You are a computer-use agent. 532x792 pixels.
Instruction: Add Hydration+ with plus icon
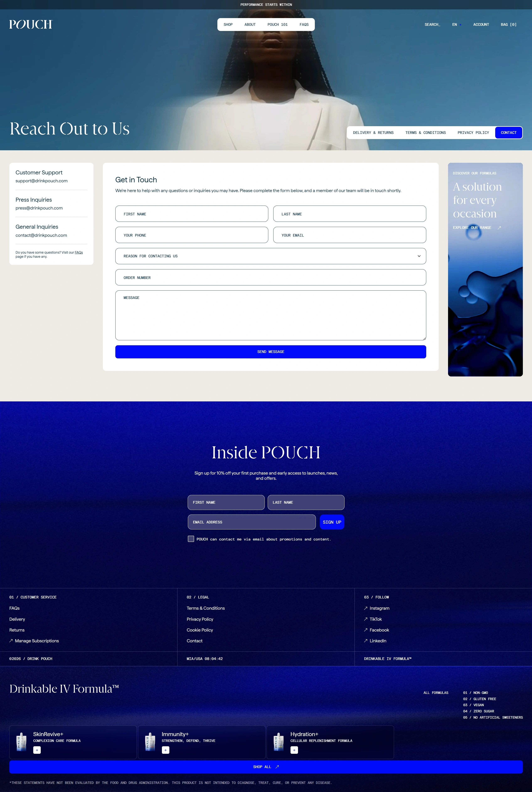(294, 750)
